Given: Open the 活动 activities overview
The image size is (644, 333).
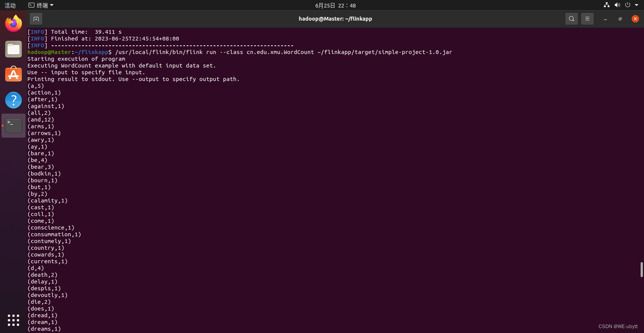Looking at the screenshot, I should 10,5.
